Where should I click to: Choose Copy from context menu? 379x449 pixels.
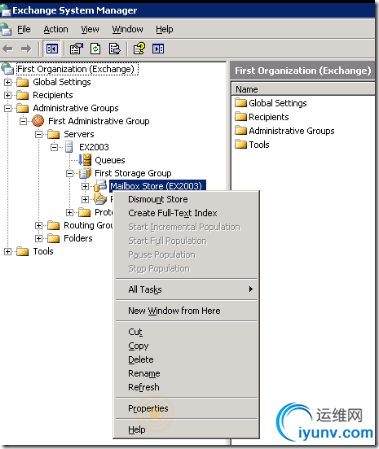pyautogui.click(x=187, y=346)
